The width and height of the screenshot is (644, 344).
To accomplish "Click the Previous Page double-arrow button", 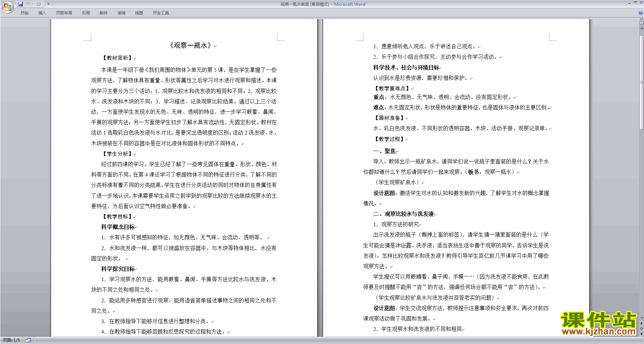I will [x=641, y=324].
